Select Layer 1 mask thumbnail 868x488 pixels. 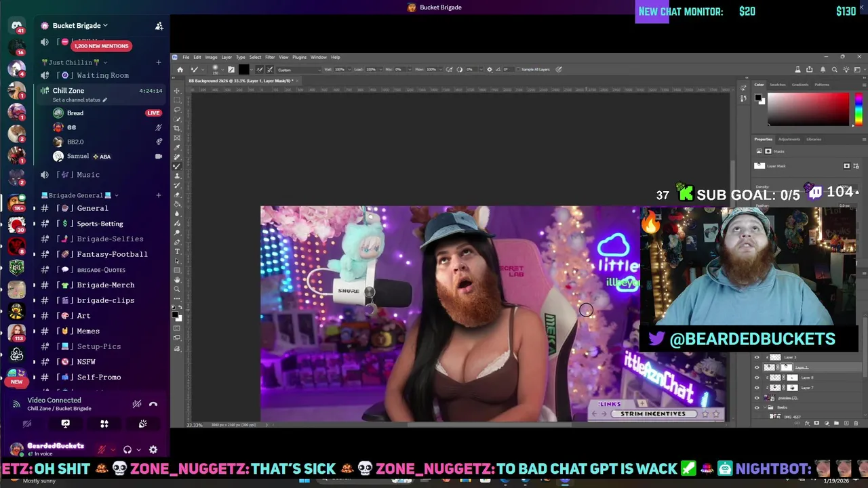pyautogui.click(x=787, y=367)
